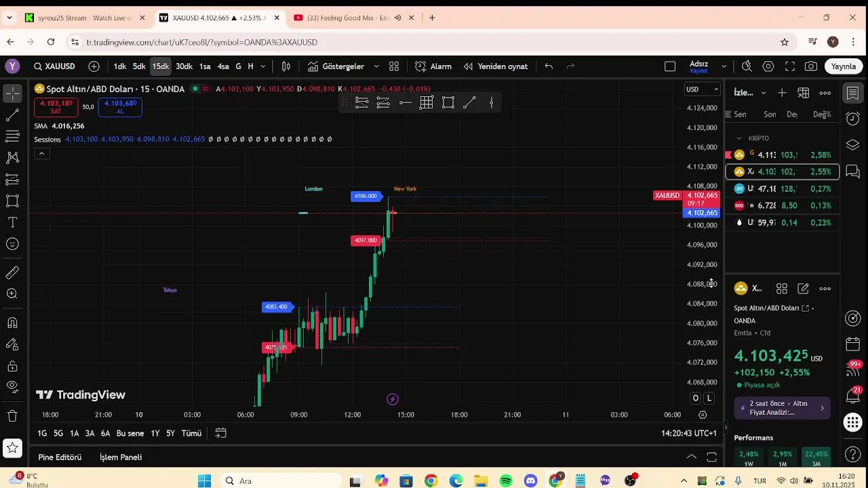Collapse the indicator legend chevron
868x488 pixels.
pyautogui.click(x=41, y=154)
